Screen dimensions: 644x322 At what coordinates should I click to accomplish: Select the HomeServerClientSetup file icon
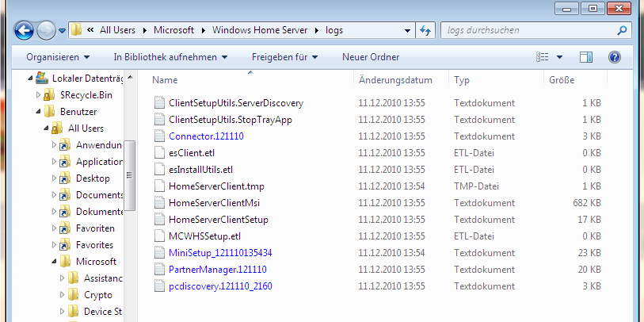[159, 219]
